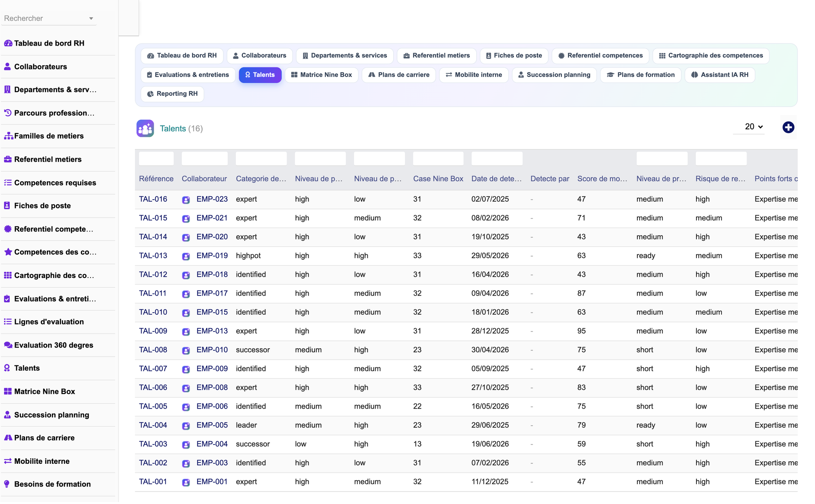
Task: Open the Evaluations & entretiens top tab
Action: tap(188, 75)
